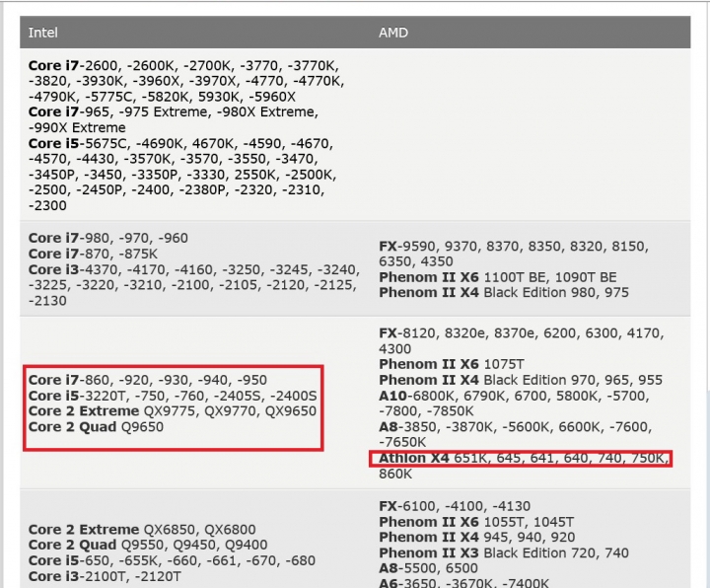This screenshot has height=588, width=710.
Task: Click the line '6350, 4350'
Action: [416, 261]
